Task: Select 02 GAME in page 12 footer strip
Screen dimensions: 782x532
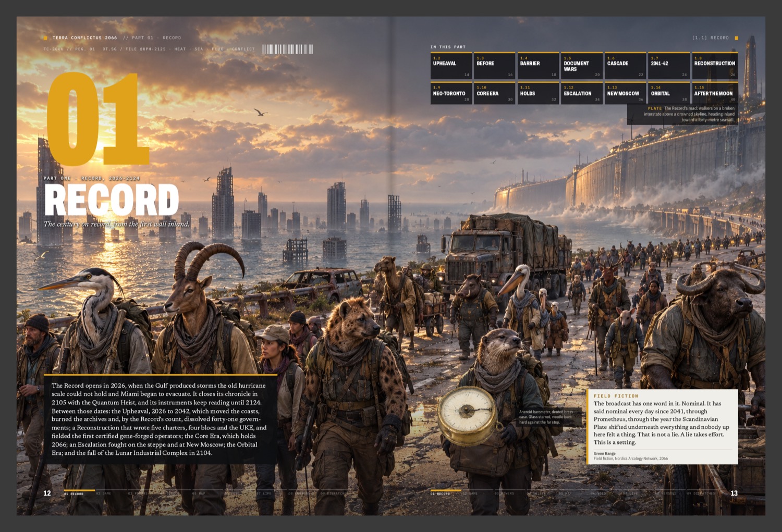Action: click(104, 493)
